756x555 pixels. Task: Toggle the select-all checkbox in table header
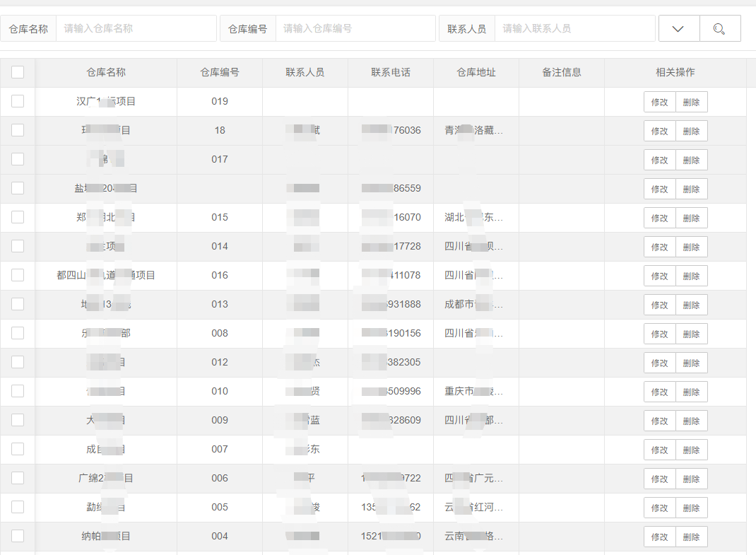(x=18, y=72)
